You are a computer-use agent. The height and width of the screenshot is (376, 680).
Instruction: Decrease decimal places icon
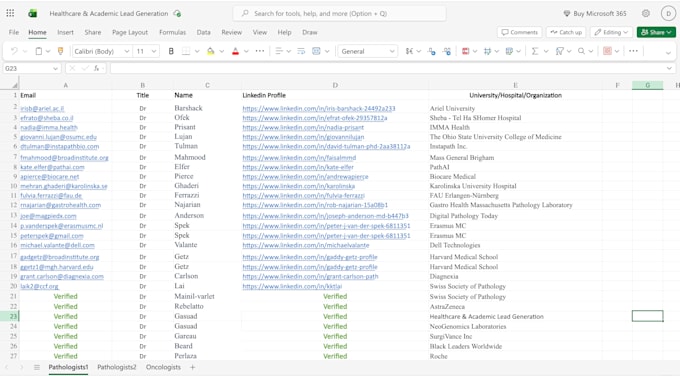click(432, 51)
